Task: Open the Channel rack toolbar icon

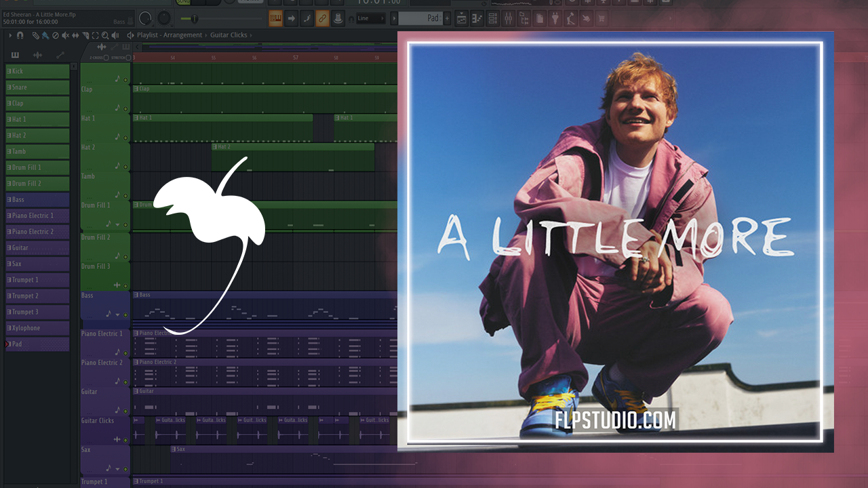Action: 492,18
